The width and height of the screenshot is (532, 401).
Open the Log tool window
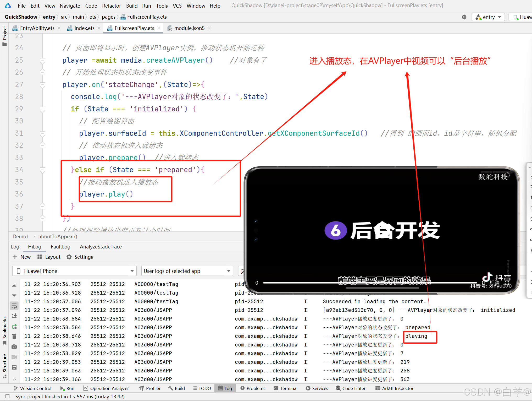coord(225,388)
